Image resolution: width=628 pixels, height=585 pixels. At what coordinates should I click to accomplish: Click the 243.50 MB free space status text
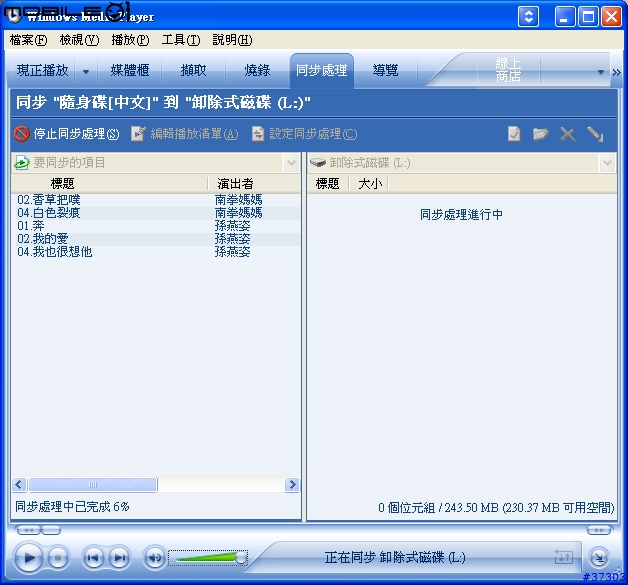[496, 508]
